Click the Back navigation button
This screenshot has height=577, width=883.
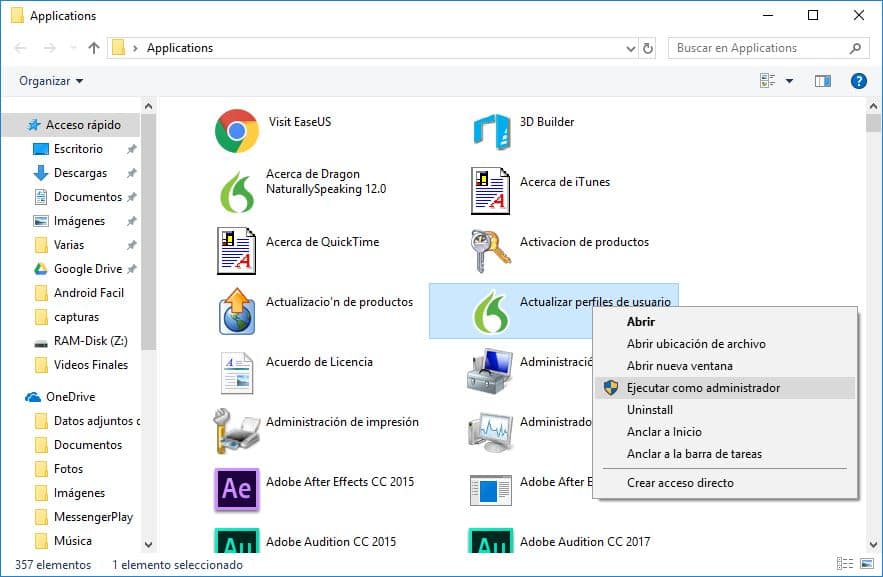point(20,47)
